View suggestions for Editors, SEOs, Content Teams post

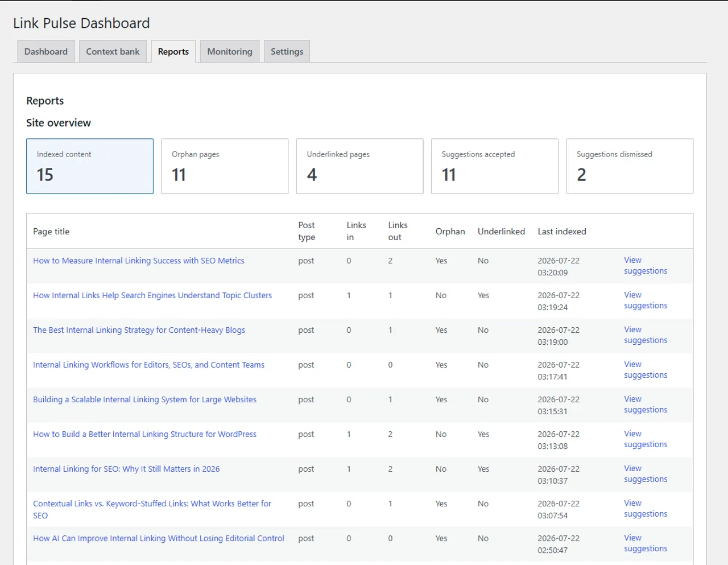(x=646, y=370)
